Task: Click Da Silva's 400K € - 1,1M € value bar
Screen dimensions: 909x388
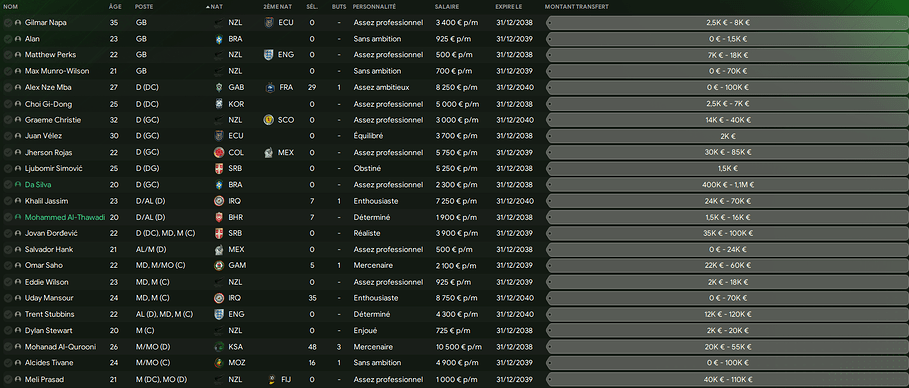Action: tap(728, 185)
